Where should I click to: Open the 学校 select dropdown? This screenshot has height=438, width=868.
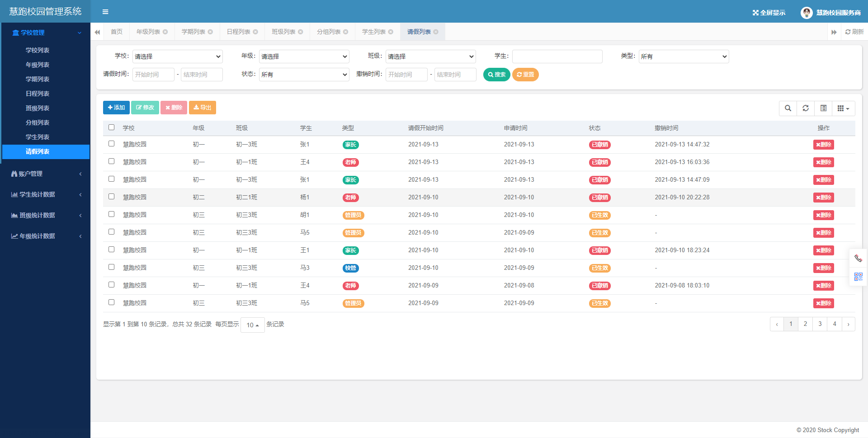(177, 57)
